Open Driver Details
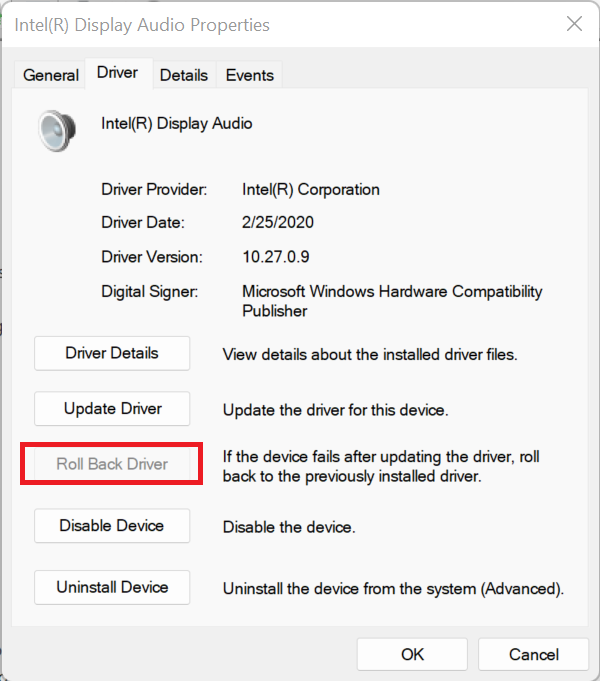This screenshot has height=681, width=600. click(112, 353)
